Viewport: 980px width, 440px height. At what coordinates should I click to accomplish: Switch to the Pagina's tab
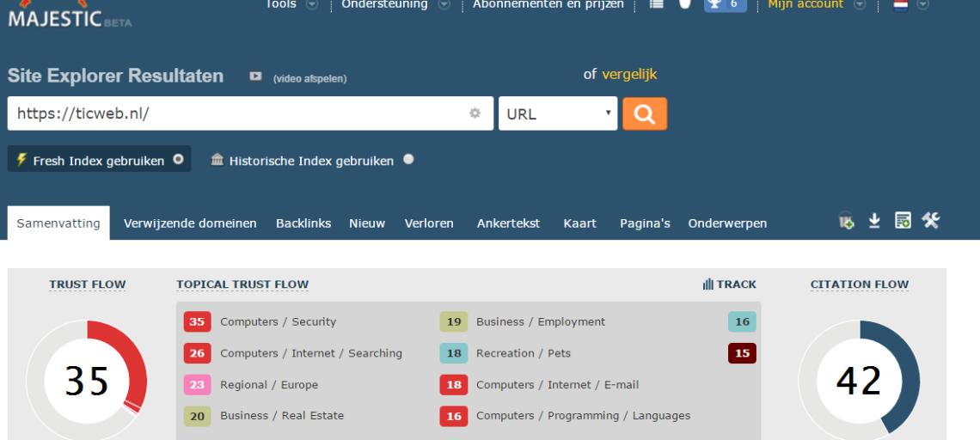[x=645, y=223]
